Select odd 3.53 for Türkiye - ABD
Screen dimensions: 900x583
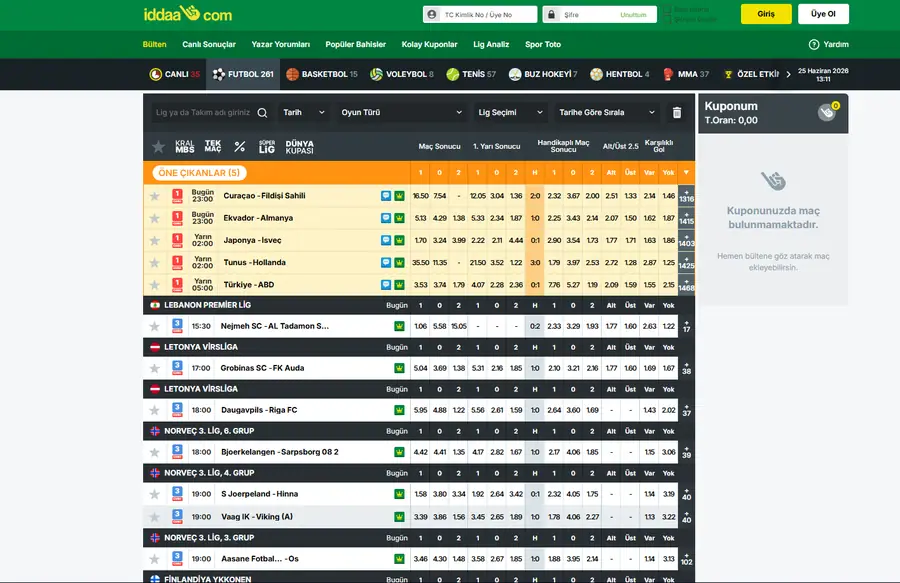[x=421, y=285]
